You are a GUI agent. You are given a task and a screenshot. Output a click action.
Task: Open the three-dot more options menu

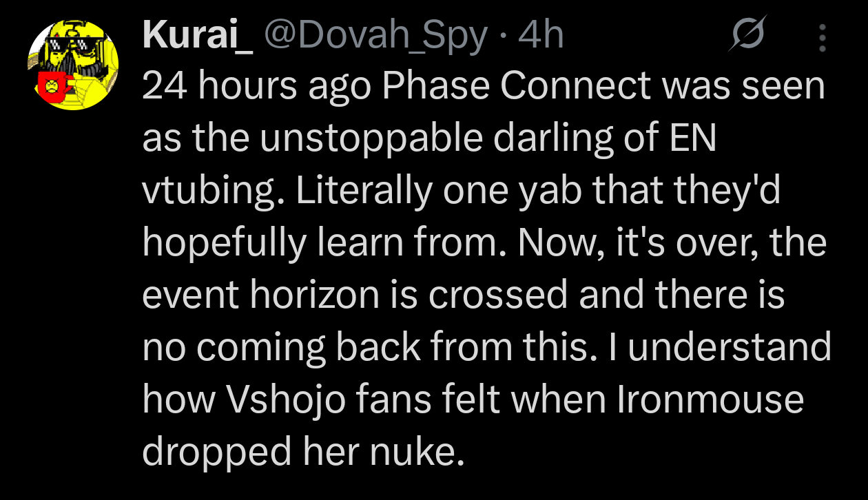(x=822, y=39)
